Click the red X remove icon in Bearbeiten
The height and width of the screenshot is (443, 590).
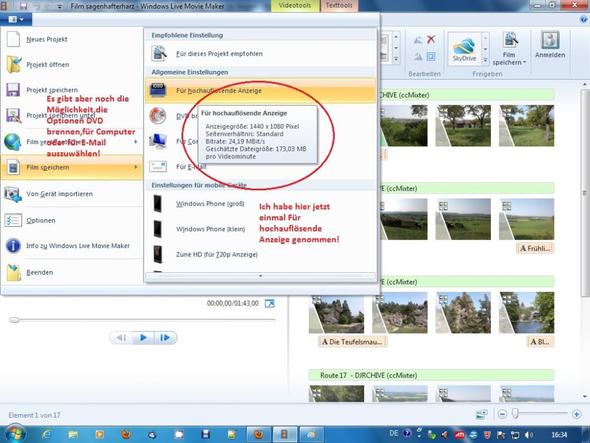coord(431,39)
